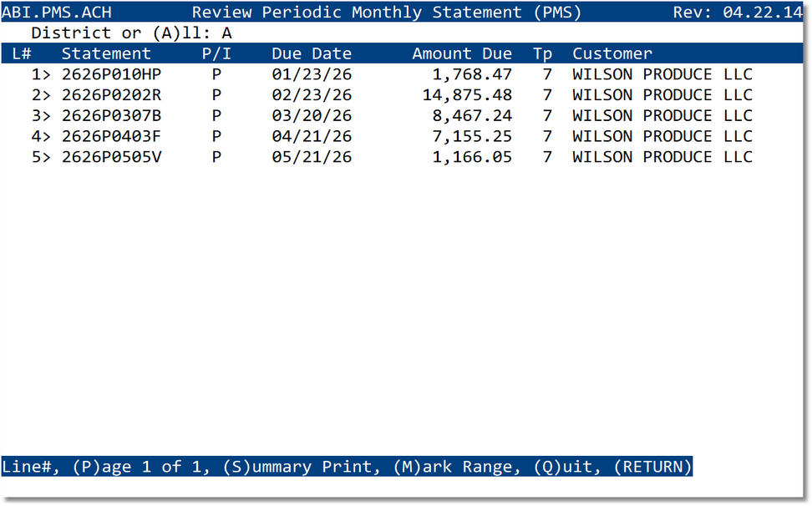
Task: Click the ABI.PMS.ACH program name
Action: point(57,12)
